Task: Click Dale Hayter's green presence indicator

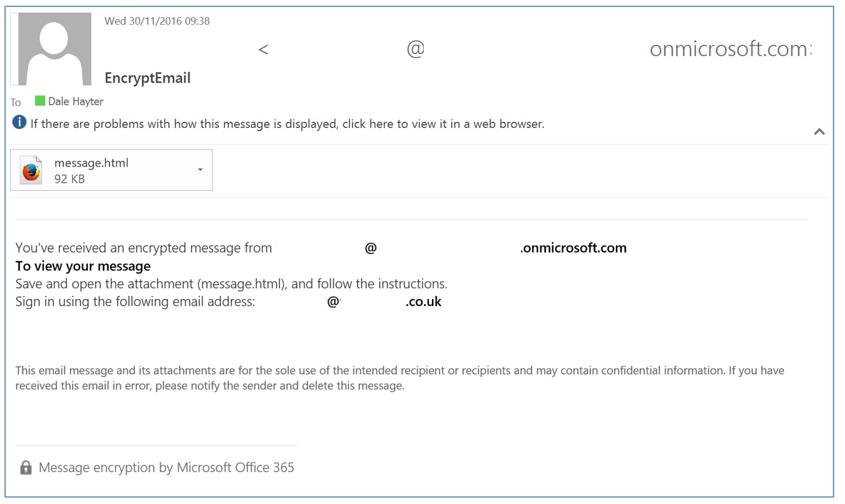Action: pyautogui.click(x=39, y=101)
